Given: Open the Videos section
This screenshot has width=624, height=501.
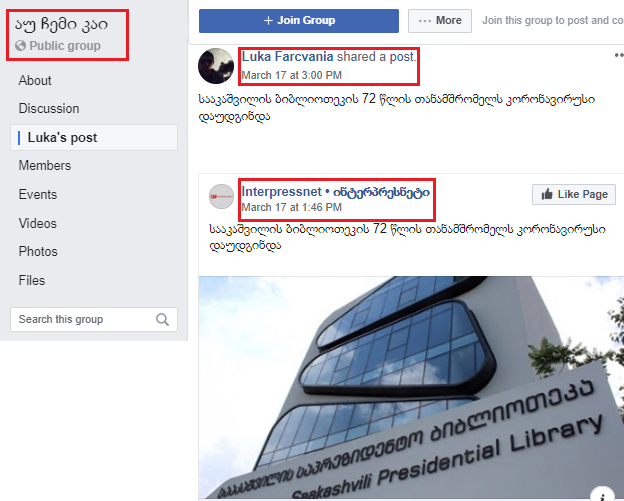Looking at the screenshot, I should (38, 223).
